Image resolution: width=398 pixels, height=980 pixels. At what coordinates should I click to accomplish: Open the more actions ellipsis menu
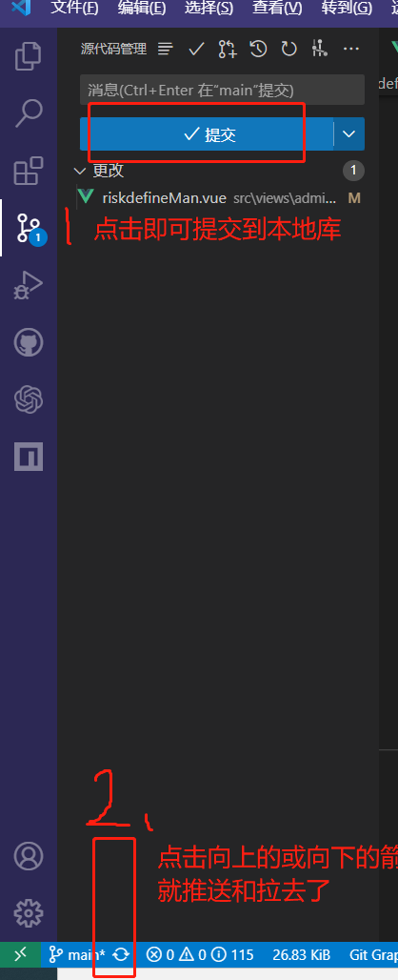pyautogui.click(x=351, y=49)
